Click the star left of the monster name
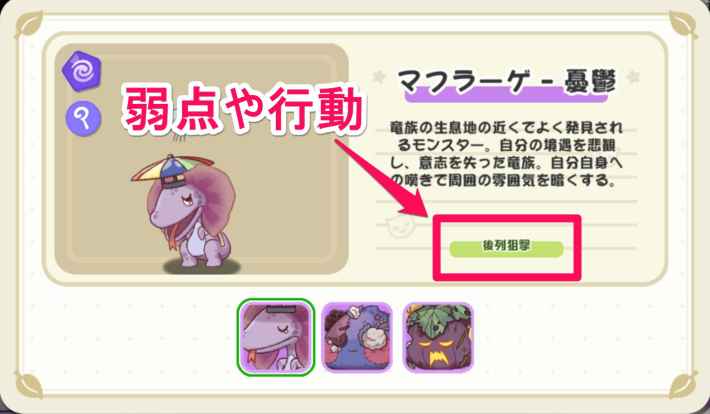The height and width of the screenshot is (414, 710). (379, 77)
